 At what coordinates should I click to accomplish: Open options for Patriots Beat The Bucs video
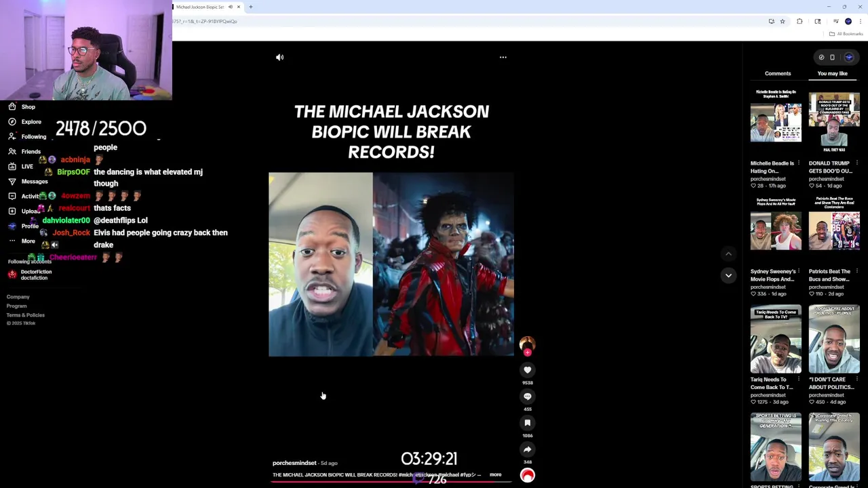[x=857, y=271]
